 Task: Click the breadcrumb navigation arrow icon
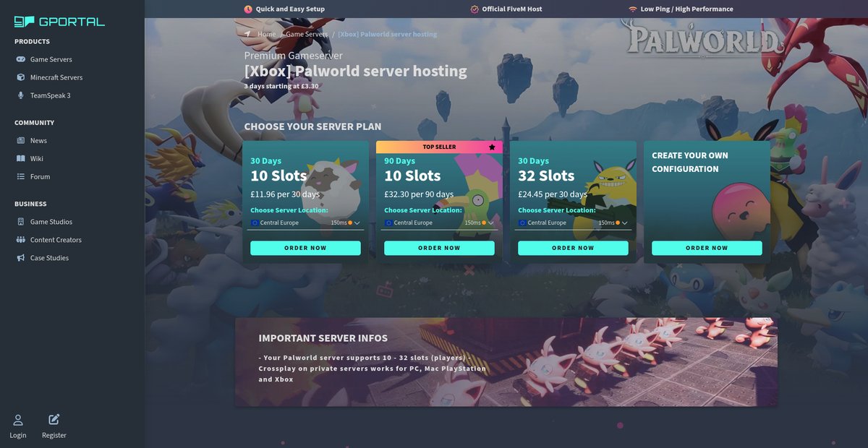[247, 34]
